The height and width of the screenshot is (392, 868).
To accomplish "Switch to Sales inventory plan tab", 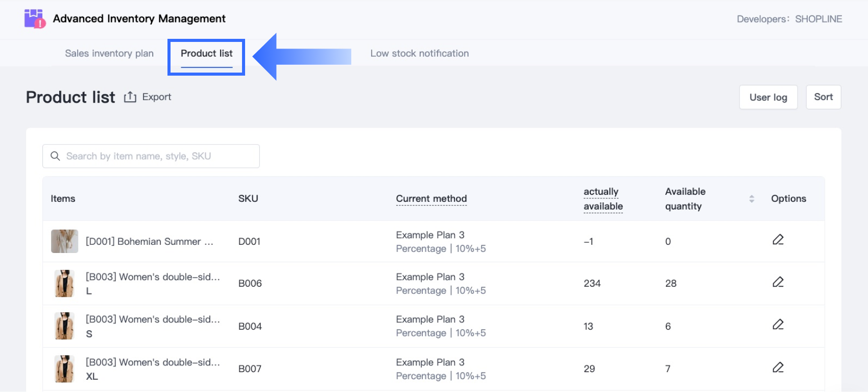I will coord(109,53).
